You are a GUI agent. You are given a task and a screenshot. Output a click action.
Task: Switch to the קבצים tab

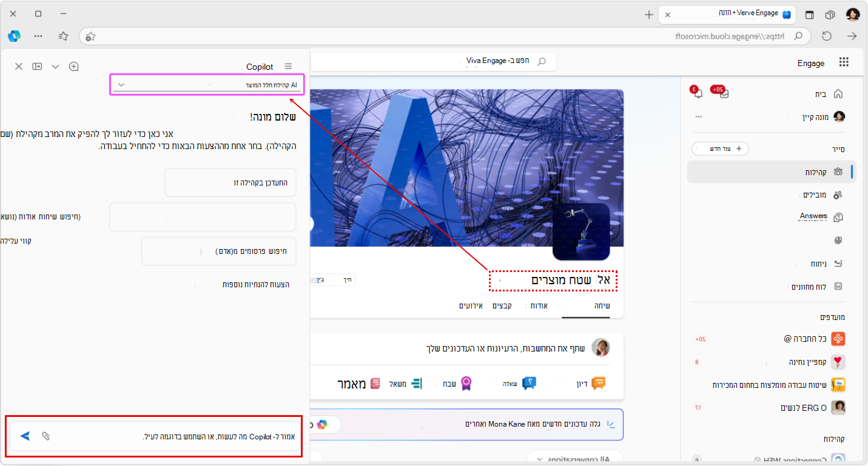(502, 305)
